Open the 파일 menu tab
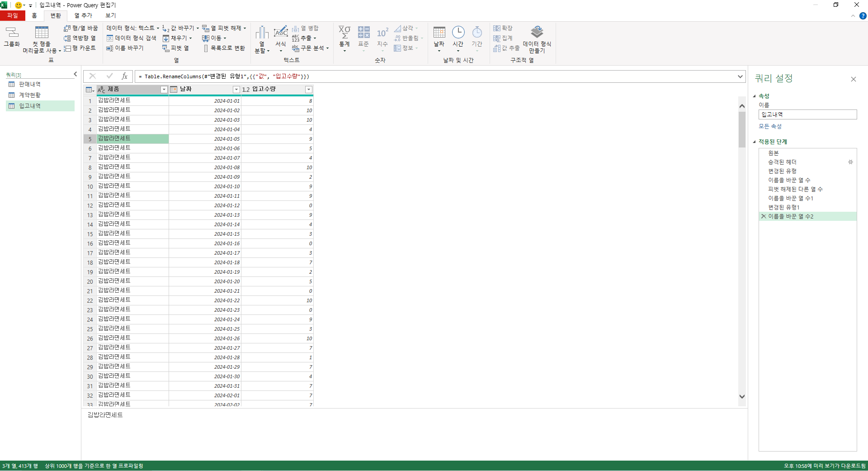Viewport: 868px width, 471px height. click(13, 15)
